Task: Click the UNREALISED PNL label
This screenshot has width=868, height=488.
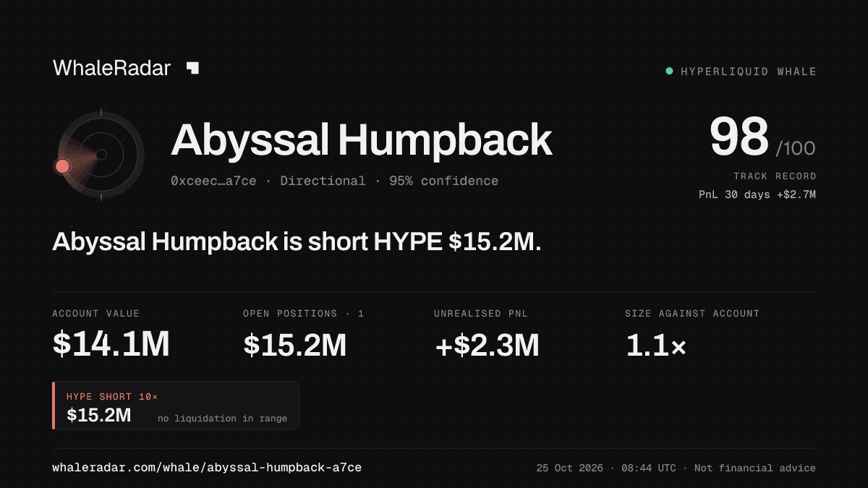Action: click(480, 314)
